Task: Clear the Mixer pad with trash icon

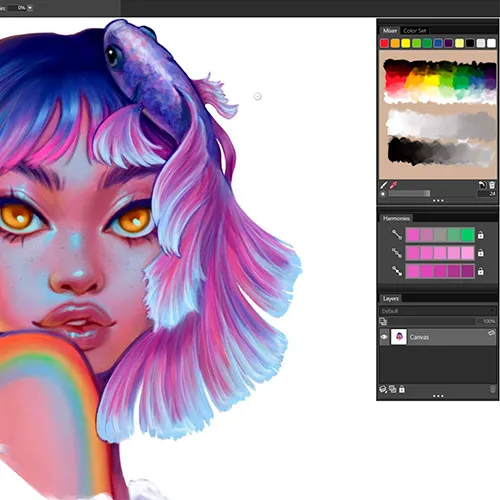Action: [x=492, y=185]
